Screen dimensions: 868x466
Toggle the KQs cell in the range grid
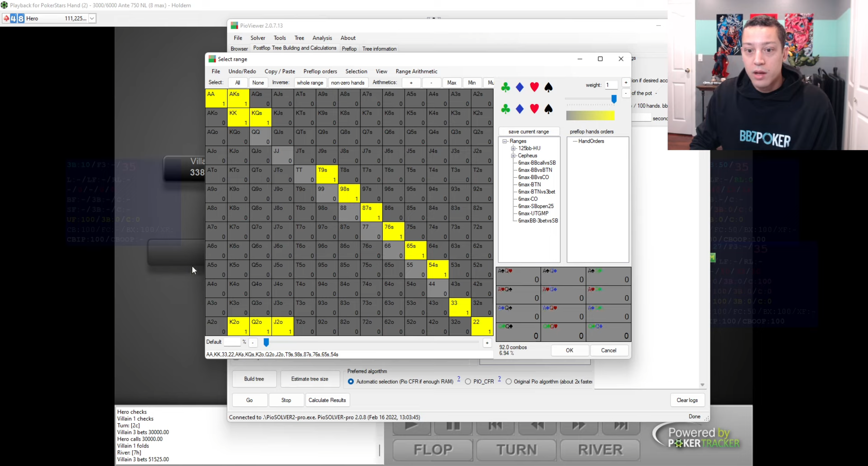(261, 117)
